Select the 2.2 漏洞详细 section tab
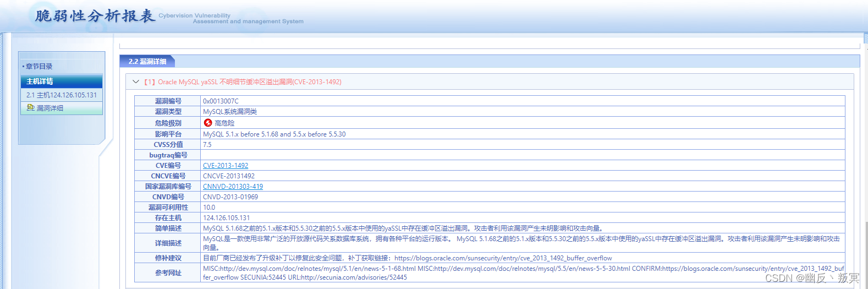The width and height of the screenshot is (868, 289). tap(147, 62)
